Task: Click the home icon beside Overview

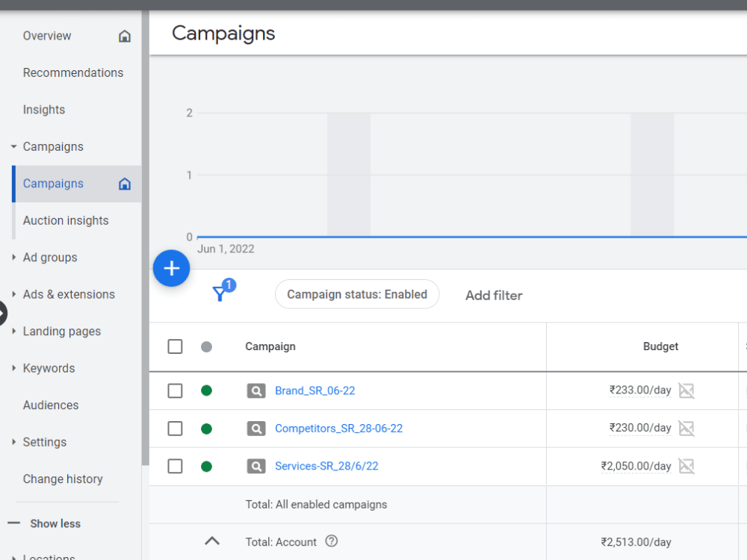Action: click(124, 36)
